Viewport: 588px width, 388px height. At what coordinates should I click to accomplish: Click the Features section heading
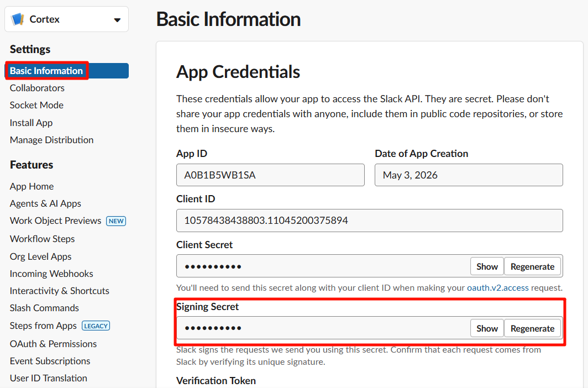click(x=32, y=165)
